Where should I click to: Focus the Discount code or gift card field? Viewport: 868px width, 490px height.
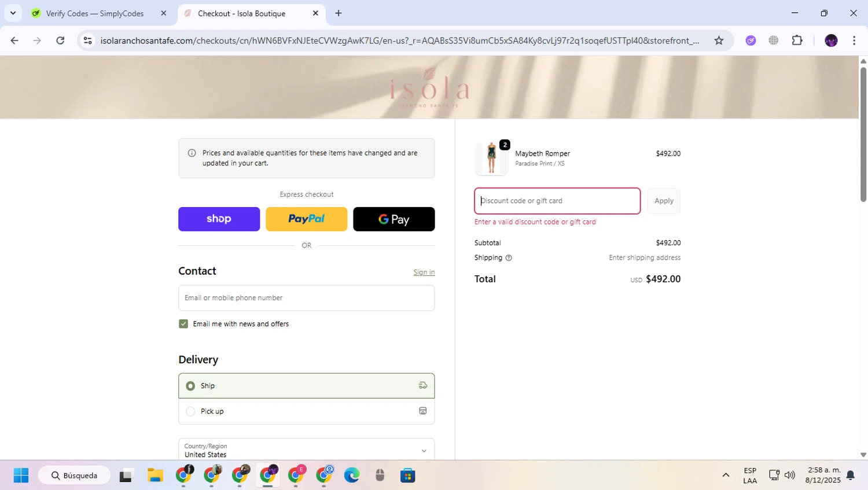(x=557, y=201)
